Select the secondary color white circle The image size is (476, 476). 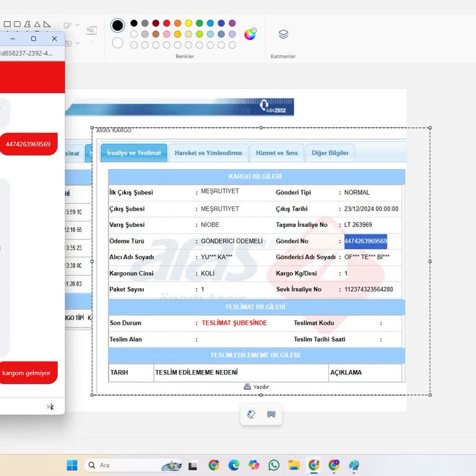click(x=118, y=43)
